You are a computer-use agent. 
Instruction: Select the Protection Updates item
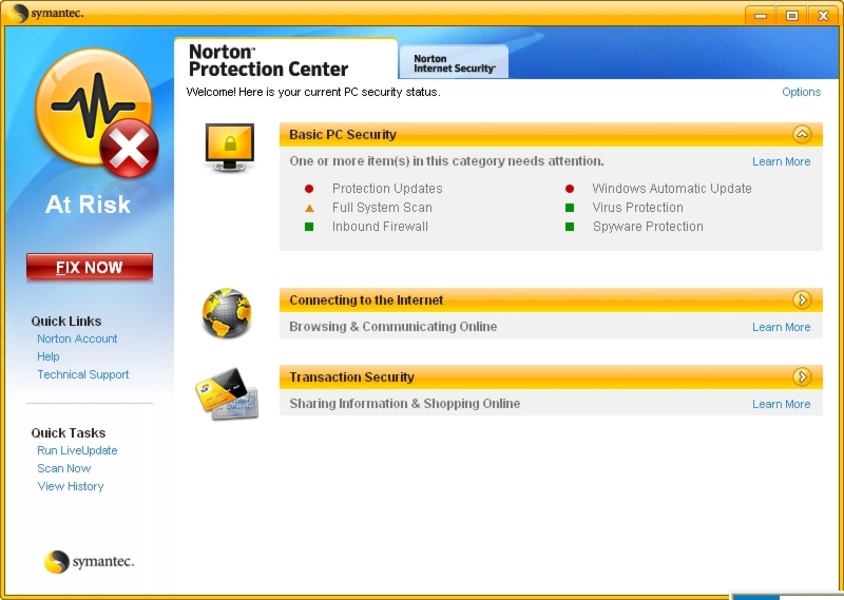click(x=387, y=188)
